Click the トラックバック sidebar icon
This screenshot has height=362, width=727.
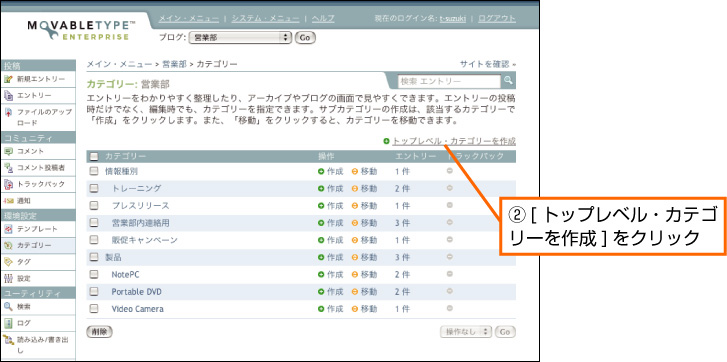8,184
